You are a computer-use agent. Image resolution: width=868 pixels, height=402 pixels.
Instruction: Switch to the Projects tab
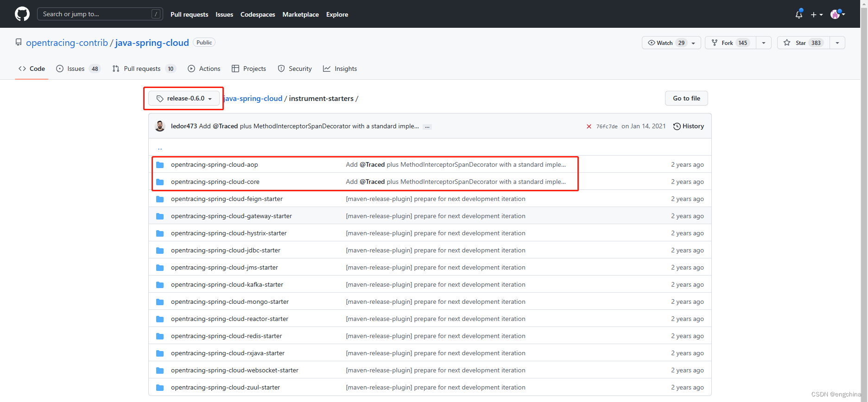[249, 69]
